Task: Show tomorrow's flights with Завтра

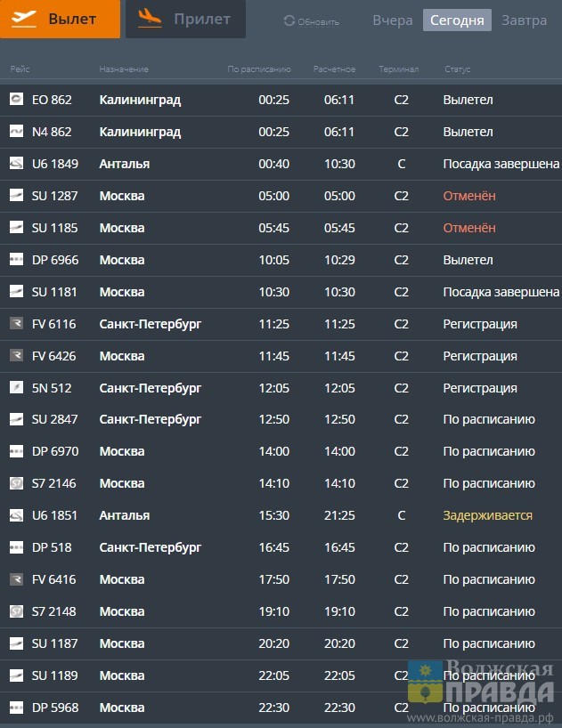Action: tap(524, 20)
